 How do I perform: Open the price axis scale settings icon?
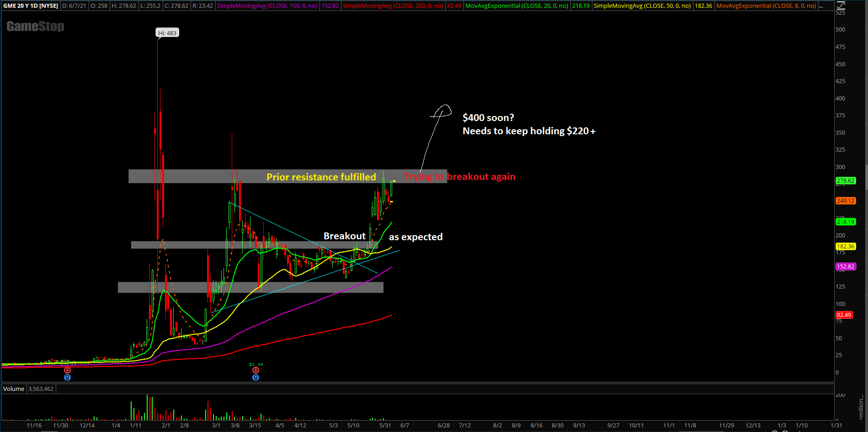840,5
